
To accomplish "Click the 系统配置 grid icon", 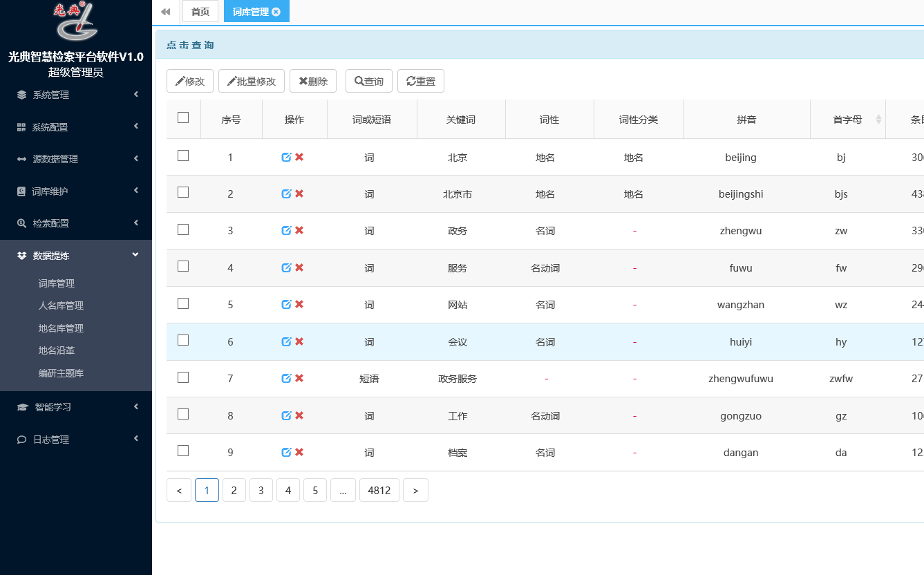I will (21, 127).
